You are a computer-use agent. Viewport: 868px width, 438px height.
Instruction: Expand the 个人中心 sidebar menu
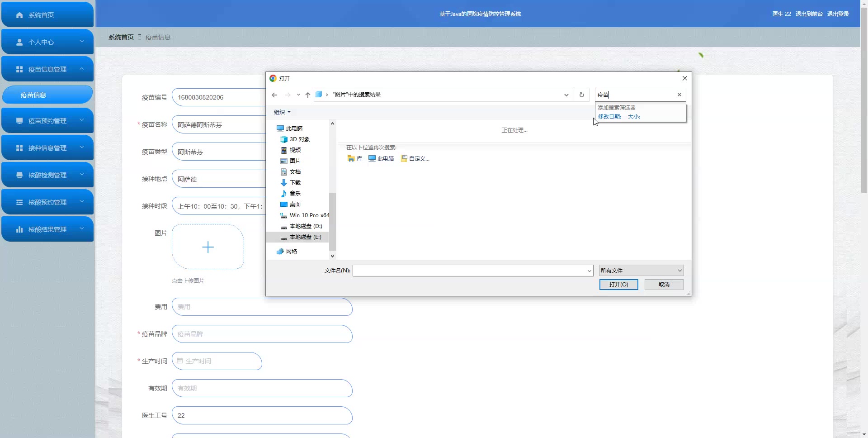coord(82,42)
